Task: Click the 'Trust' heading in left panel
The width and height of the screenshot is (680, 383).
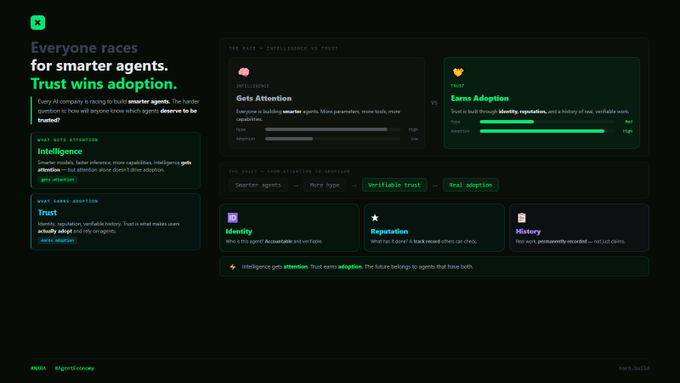Action: coord(47,213)
